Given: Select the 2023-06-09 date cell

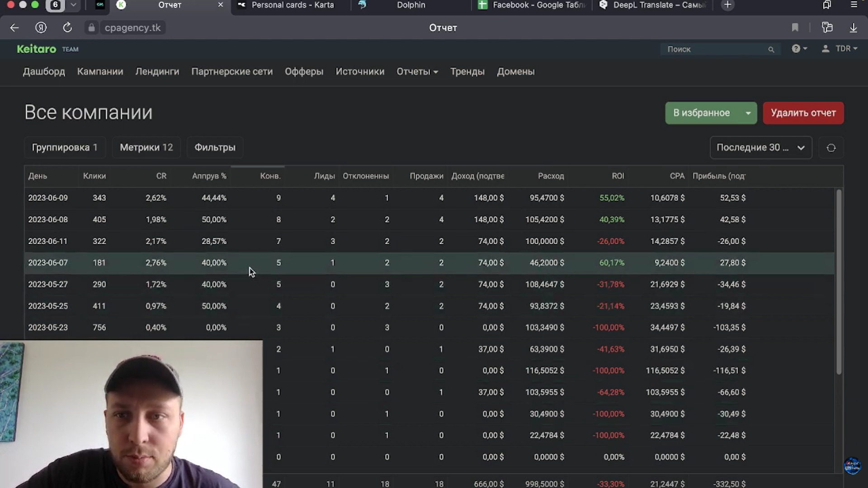Looking at the screenshot, I should point(48,198).
